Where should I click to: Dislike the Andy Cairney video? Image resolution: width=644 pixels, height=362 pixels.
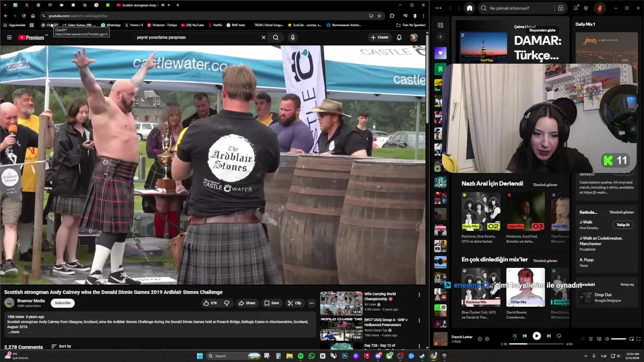(x=226, y=303)
